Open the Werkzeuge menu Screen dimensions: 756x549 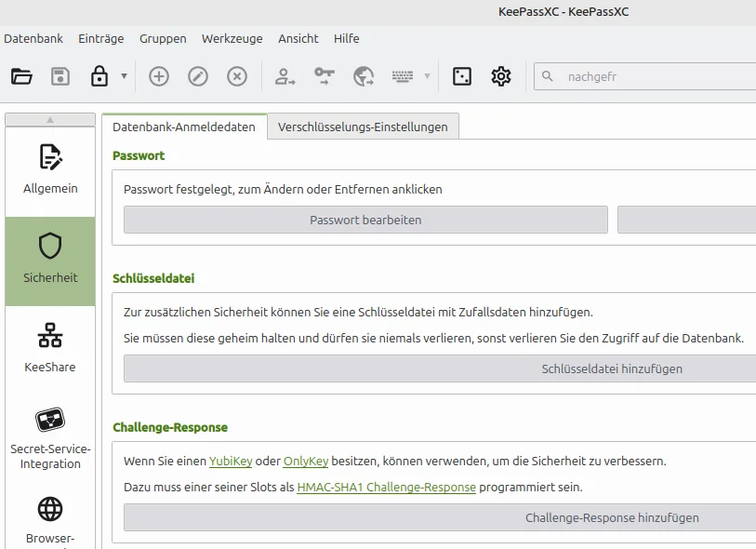(x=232, y=38)
